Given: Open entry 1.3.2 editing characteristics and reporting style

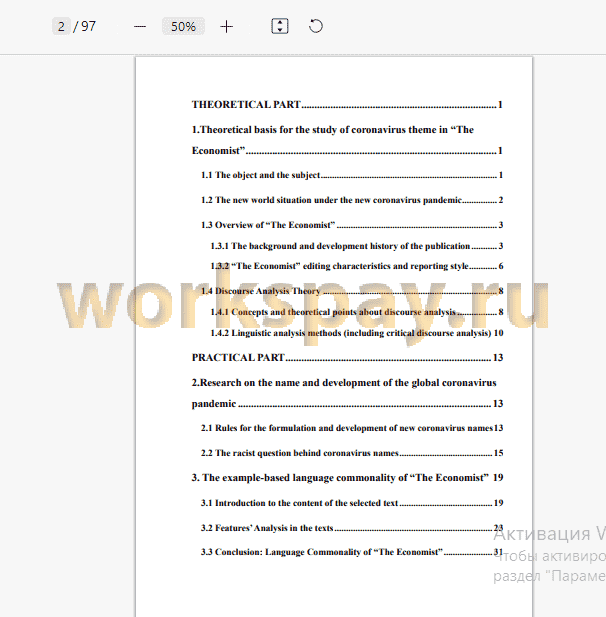Looking at the screenshot, I should (357, 266).
